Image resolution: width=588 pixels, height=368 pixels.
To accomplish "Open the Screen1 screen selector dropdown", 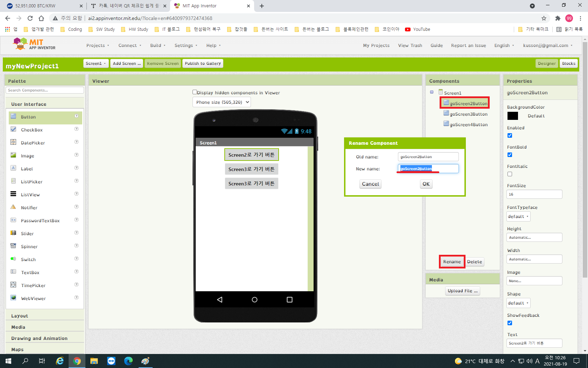I will (96, 63).
